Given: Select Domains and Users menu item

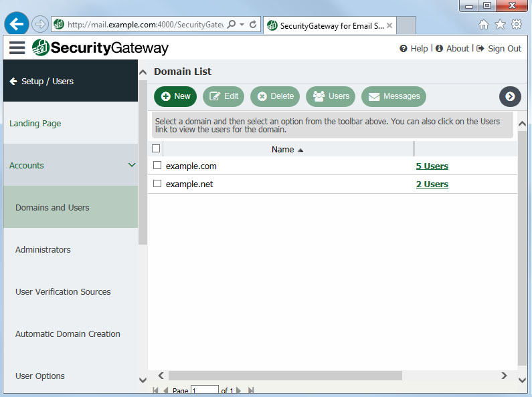Looking at the screenshot, I should (x=70, y=207).
